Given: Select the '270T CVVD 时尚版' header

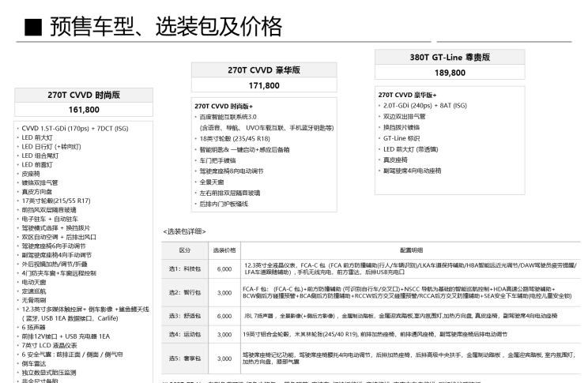Looking at the screenshot, I should [x=84, y=95].
